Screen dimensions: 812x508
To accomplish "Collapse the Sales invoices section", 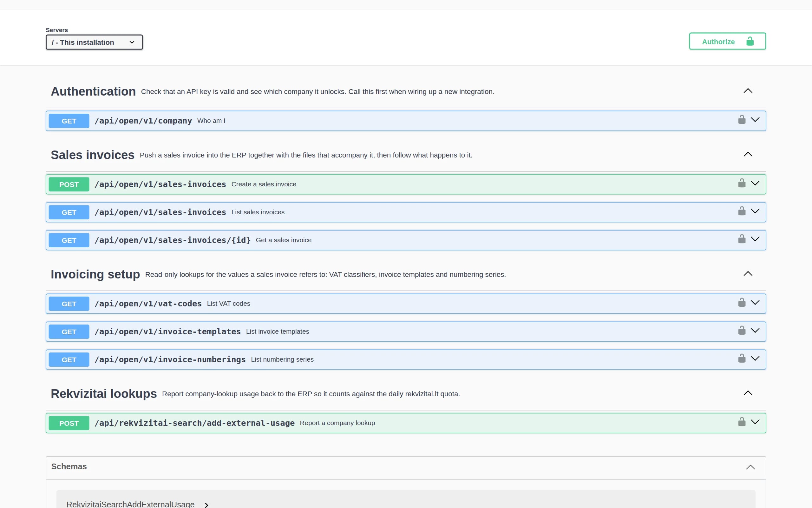I will [748, 155].
